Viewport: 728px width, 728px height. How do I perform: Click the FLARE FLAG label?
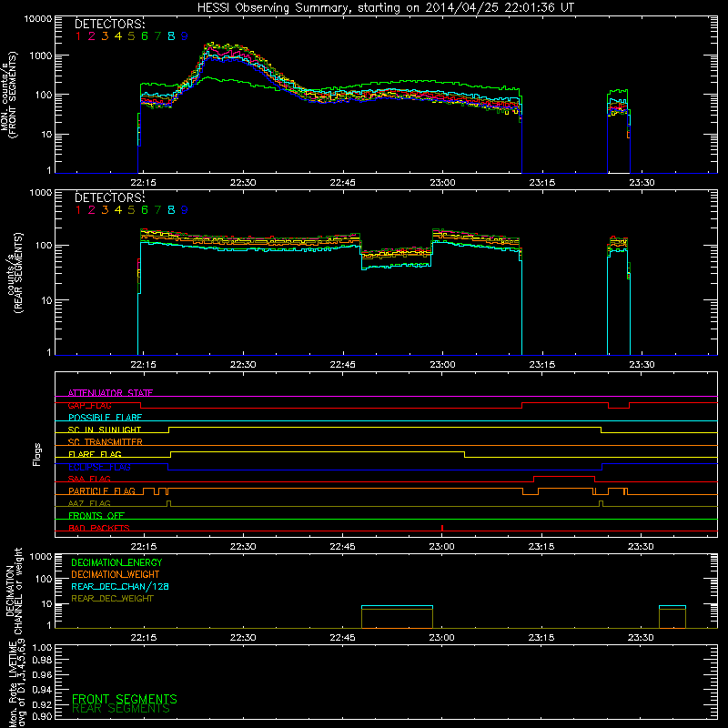95,454
